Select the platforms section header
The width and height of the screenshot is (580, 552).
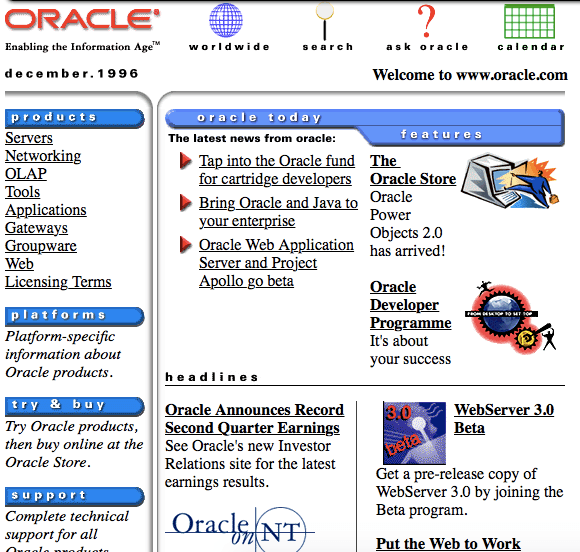(74, 316)
